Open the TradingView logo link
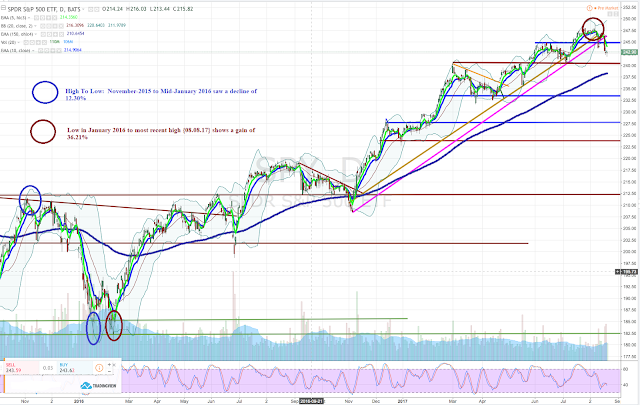This screenshot has height=405, width=640. 98,385
